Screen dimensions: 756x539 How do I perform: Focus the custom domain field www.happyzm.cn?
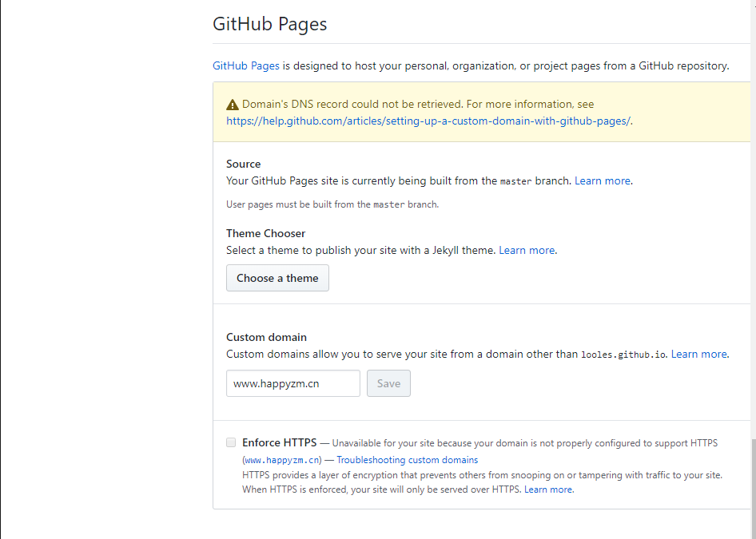coord(293,383)
